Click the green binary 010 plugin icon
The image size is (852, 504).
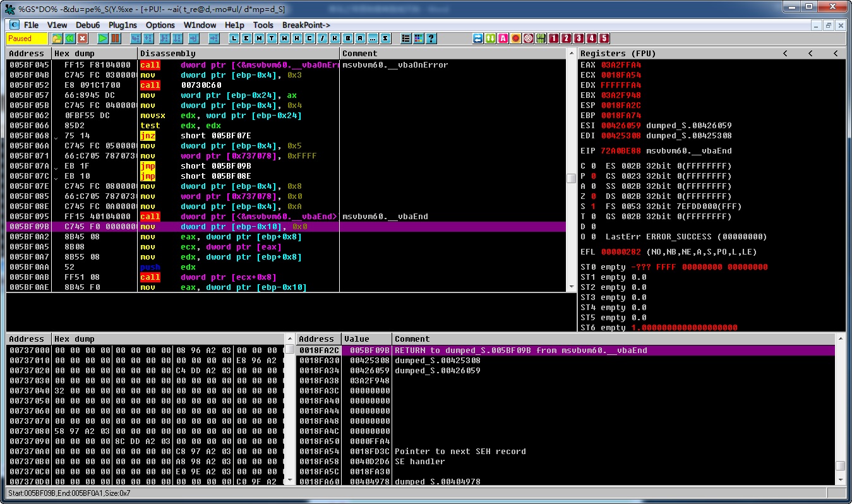coord(541,39)
